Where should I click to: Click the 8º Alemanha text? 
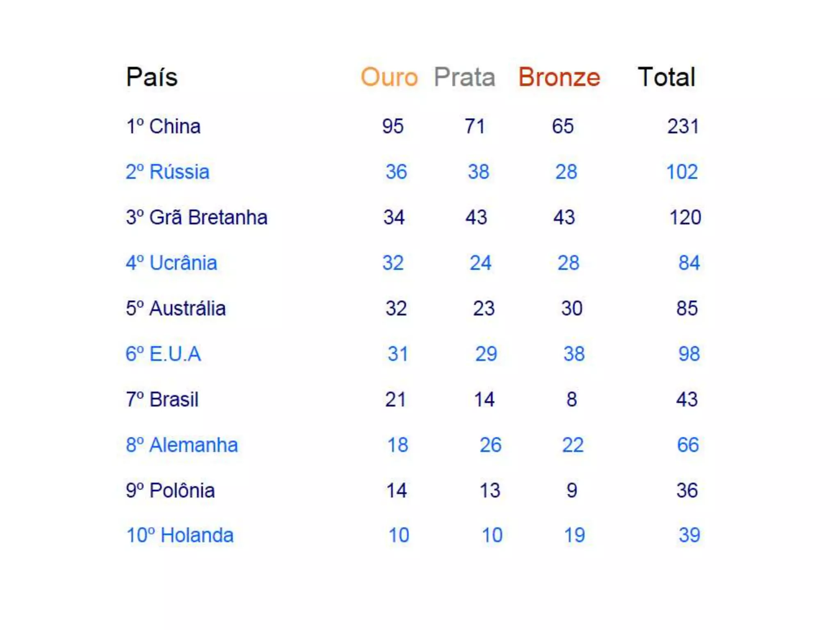tap(182, 445)
